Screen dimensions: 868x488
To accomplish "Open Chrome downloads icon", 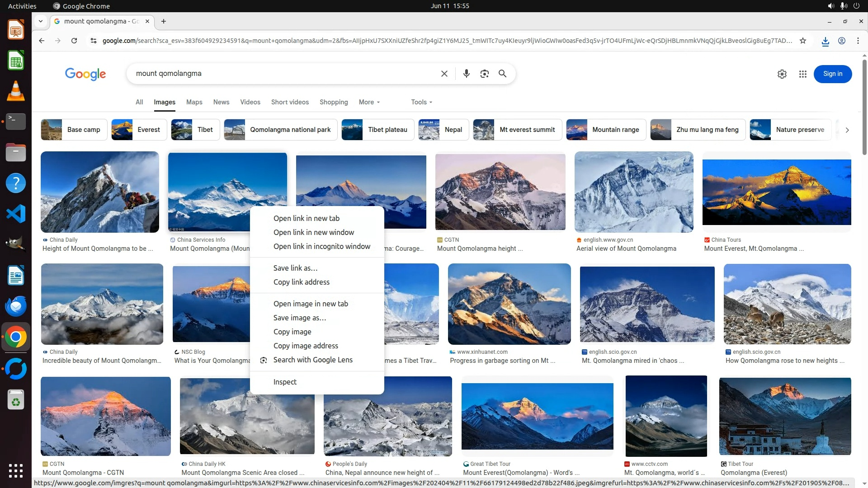I will click(x=825, y=41).
